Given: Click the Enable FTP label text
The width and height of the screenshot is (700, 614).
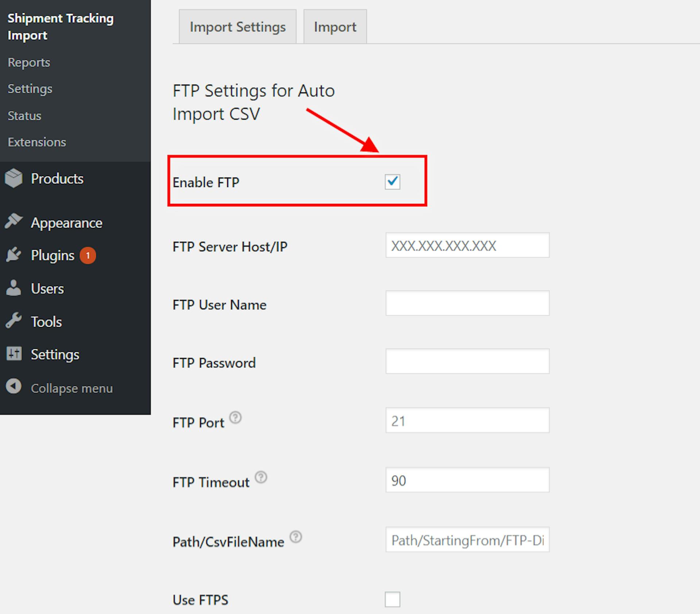Looking at the screenshot, I should coord(206,182).
